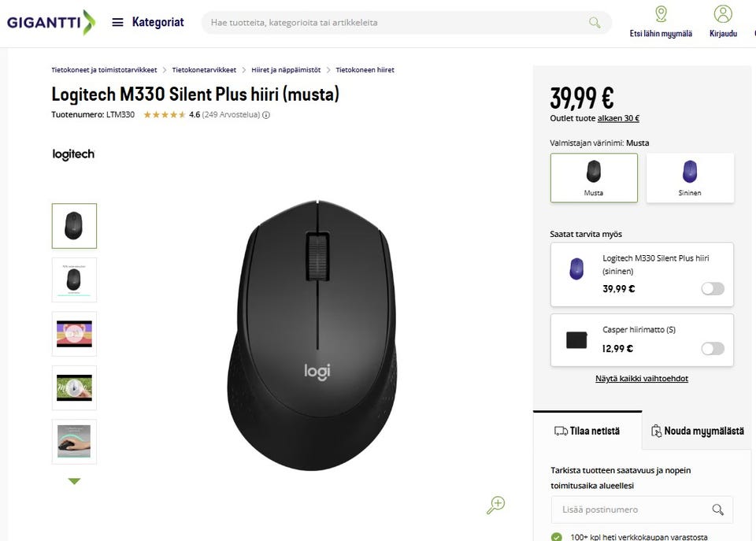Switch to the Nouda myymälästä tab

click(698, 431)
